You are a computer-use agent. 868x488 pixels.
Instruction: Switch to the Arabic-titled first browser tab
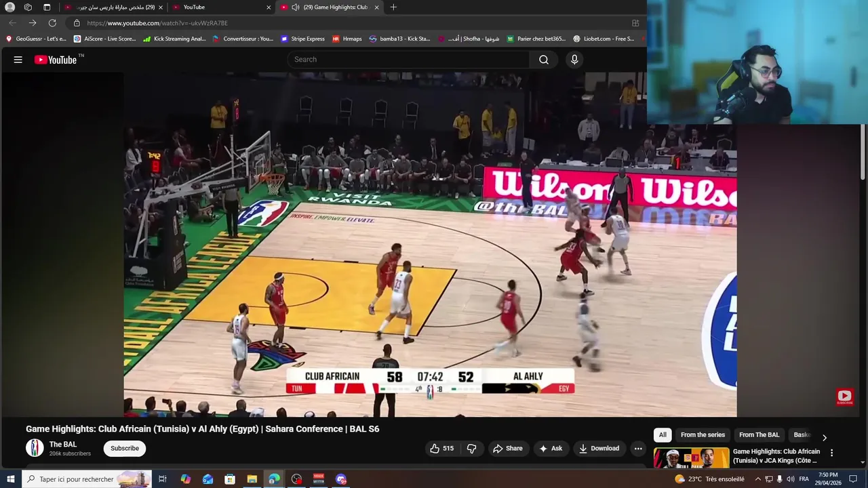click(113, 7)
